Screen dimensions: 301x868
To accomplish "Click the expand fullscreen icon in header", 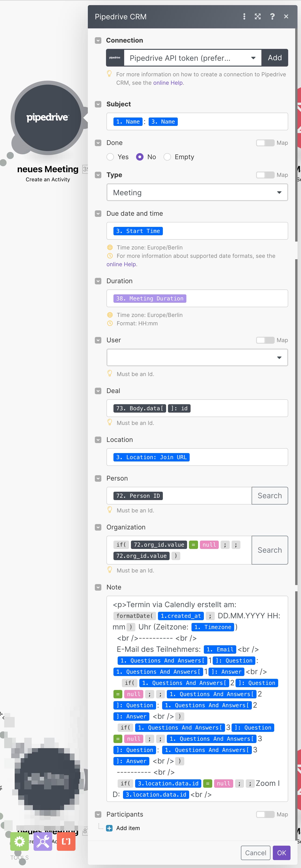I will coord(258,17).
